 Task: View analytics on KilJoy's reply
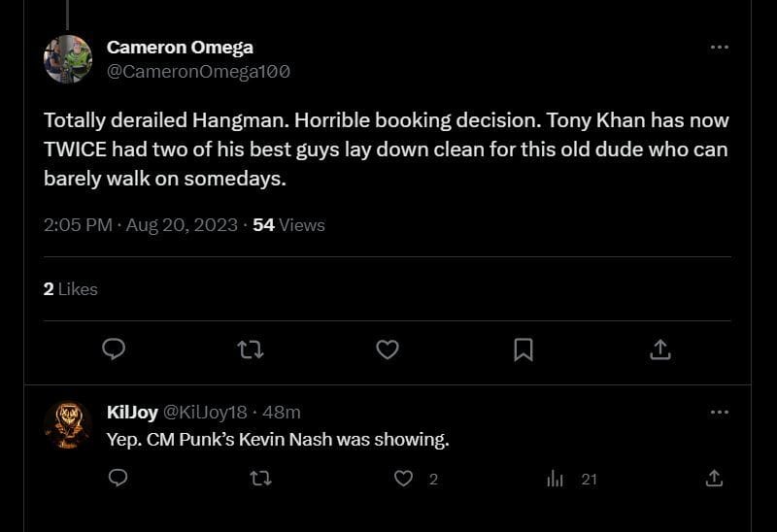tap(557, 478)
